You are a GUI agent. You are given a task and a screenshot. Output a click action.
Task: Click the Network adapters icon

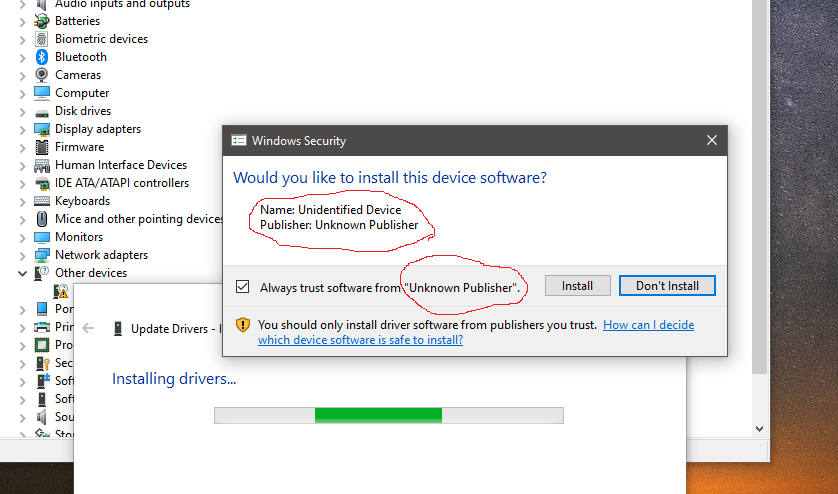(x=42, y=255)
